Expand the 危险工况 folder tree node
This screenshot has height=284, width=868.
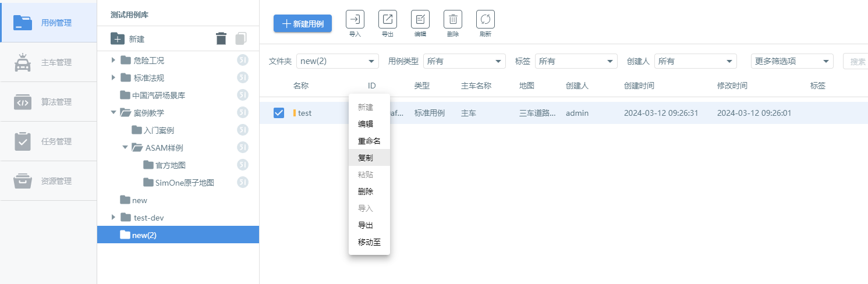coord(114,61)
